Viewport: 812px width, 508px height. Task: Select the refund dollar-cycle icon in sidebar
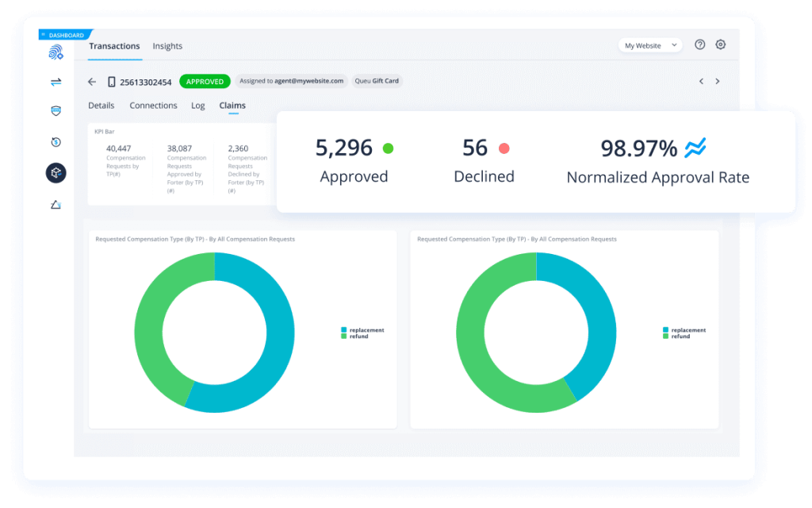[56, 142]
